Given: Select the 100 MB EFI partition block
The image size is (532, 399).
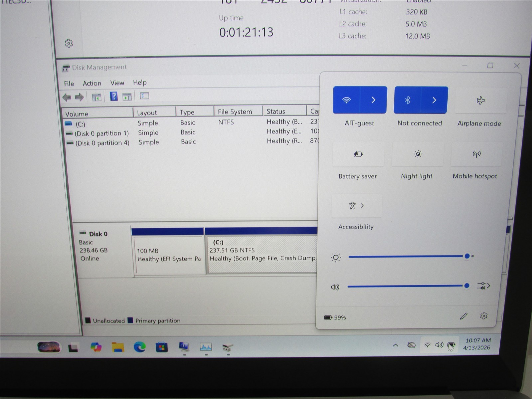Looking at the screenshot, I should point(169,255).
